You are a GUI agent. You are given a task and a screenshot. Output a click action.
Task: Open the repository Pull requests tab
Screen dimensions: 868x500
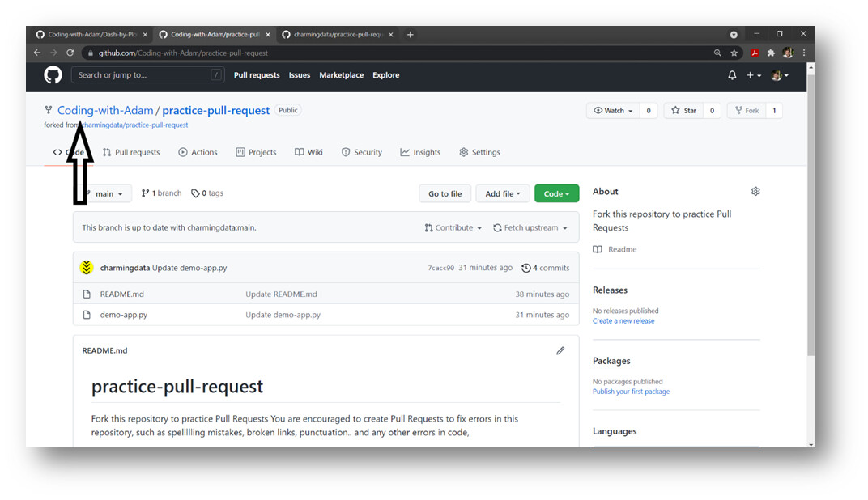pyautogui.click(x=131, y=152)
